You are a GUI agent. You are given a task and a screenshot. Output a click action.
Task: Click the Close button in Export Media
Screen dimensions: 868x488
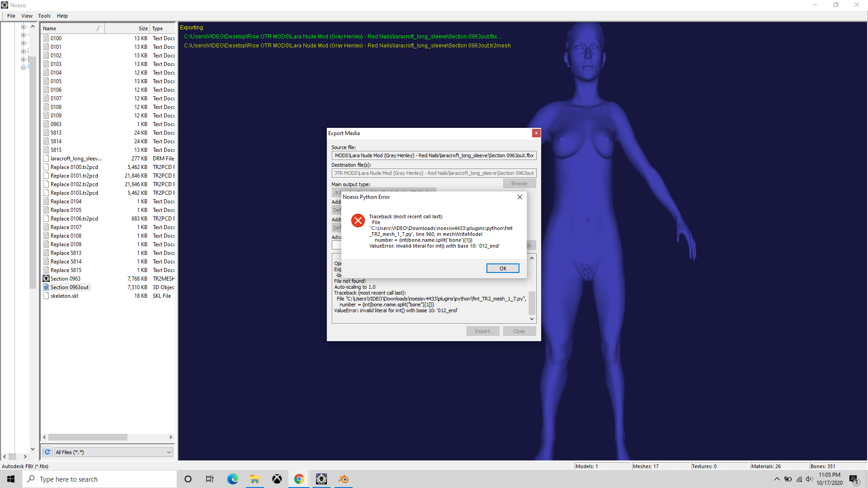(x=519, y=331)
